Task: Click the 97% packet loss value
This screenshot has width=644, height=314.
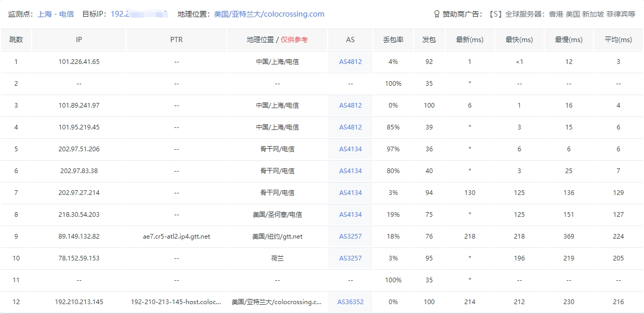Action: point(393,149)
